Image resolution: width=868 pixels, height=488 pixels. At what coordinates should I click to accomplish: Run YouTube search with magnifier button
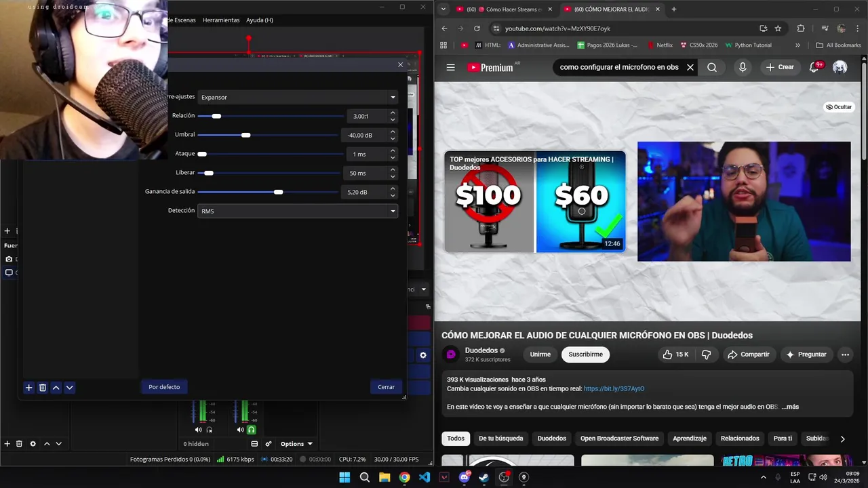click(711, 67)
